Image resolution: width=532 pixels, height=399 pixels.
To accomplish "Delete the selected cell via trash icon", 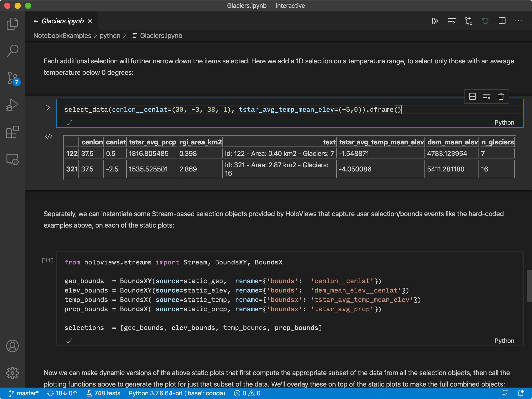I will click(x=501, y=96).
